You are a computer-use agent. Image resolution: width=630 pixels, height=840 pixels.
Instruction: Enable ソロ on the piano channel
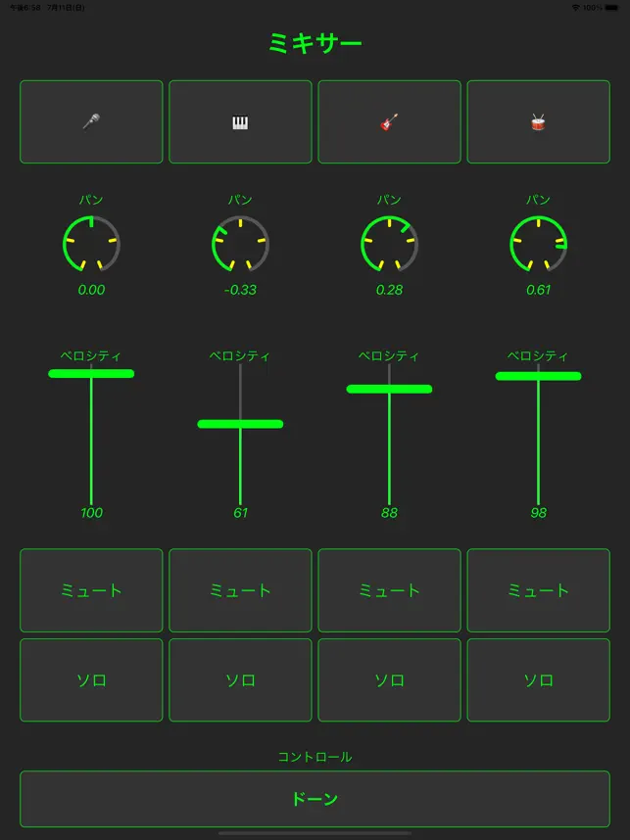240,679
